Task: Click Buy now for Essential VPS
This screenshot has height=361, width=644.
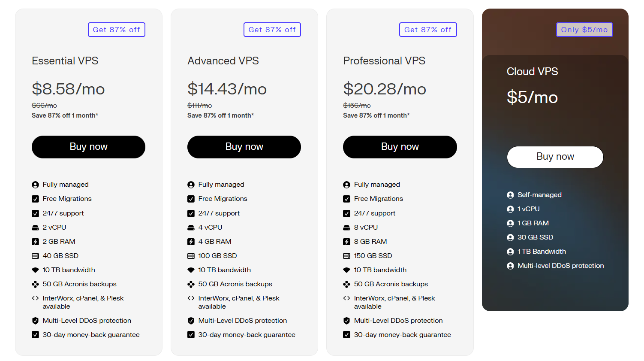Action: (x=88, y=147)
